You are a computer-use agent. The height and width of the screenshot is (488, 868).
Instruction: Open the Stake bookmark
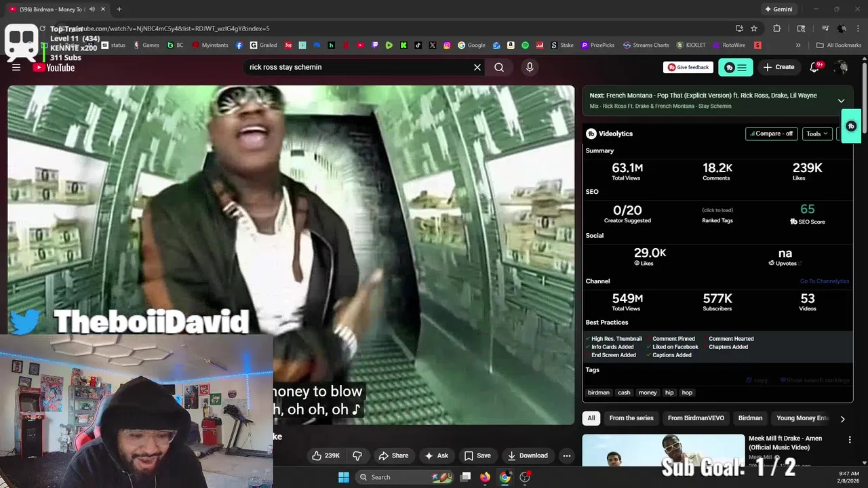coord(562,45)
